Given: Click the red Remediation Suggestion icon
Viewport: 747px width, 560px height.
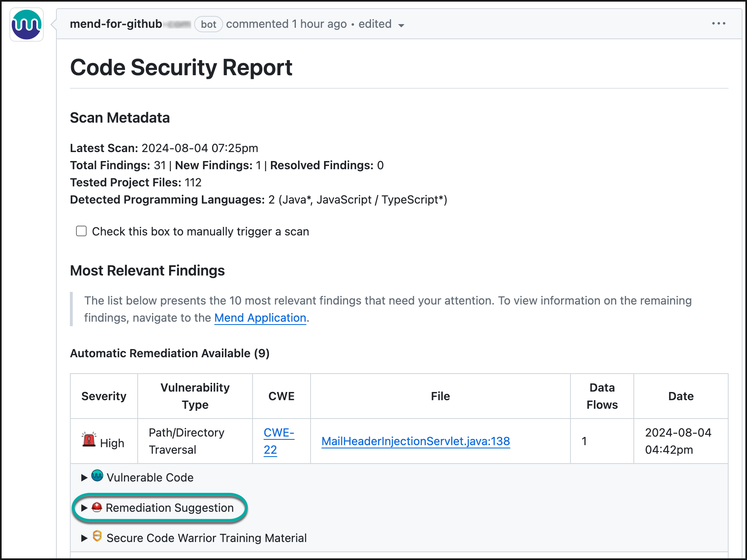Looking at the screenshot, I should (97, 507).
